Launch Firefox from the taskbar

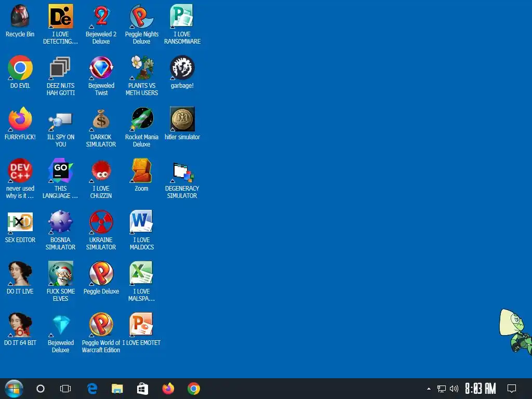[x=168, y=389]
